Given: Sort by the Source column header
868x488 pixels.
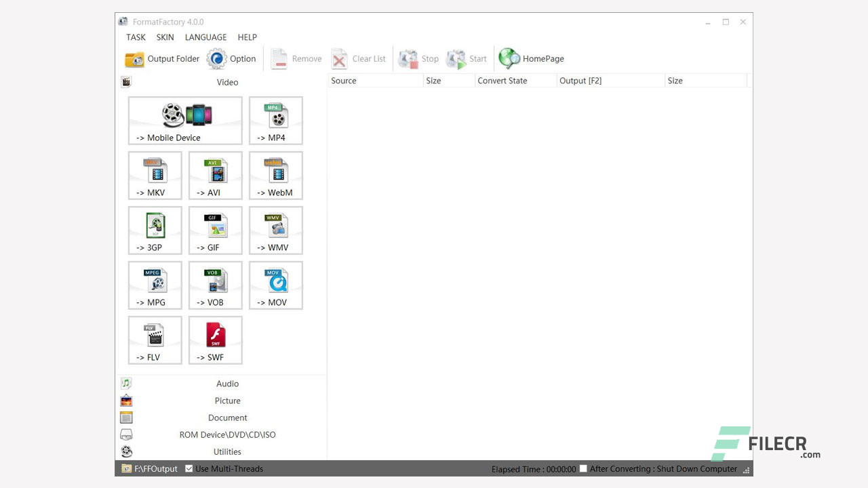Looking at the screenshot, I should coord(375,81).
